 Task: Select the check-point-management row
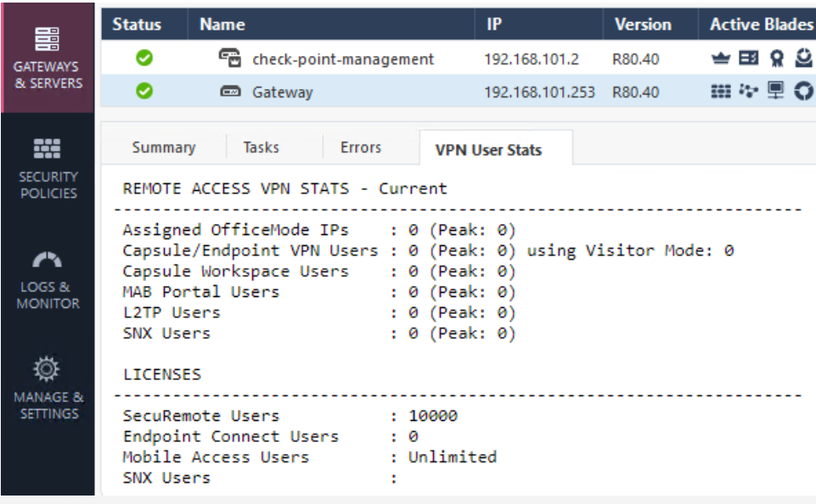click(x=458, y=58)
